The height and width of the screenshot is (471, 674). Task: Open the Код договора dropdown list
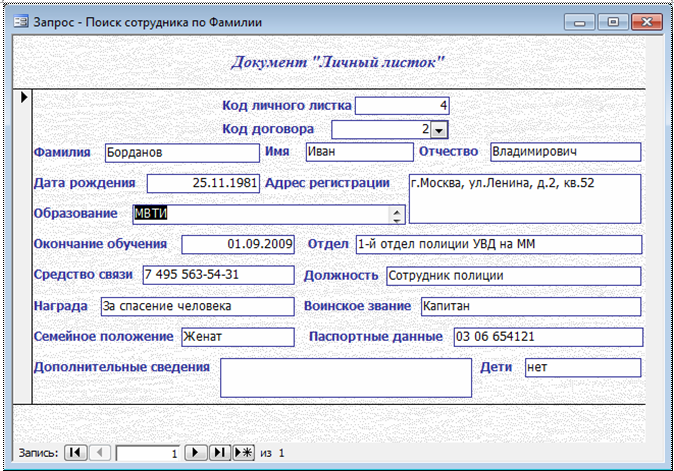point(440,129)
